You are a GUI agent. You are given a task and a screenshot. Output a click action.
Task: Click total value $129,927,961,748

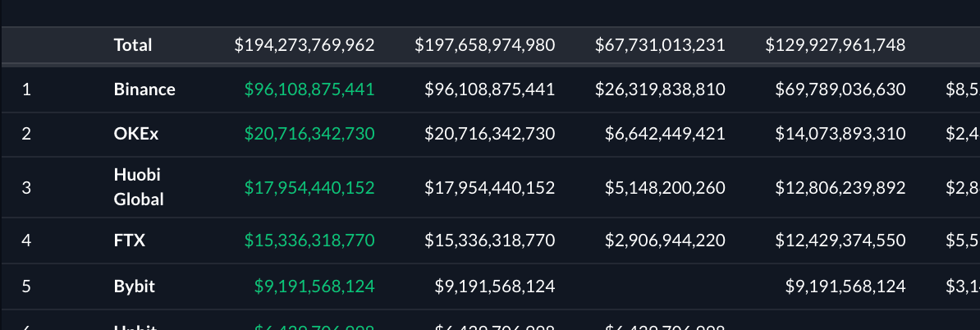(x=835, y=45)
